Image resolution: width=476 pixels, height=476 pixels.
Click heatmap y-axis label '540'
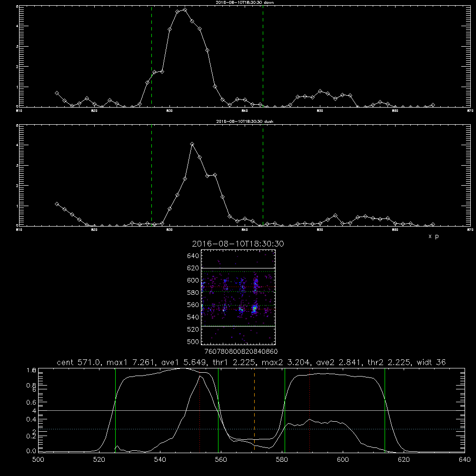[x=193, y=317]
